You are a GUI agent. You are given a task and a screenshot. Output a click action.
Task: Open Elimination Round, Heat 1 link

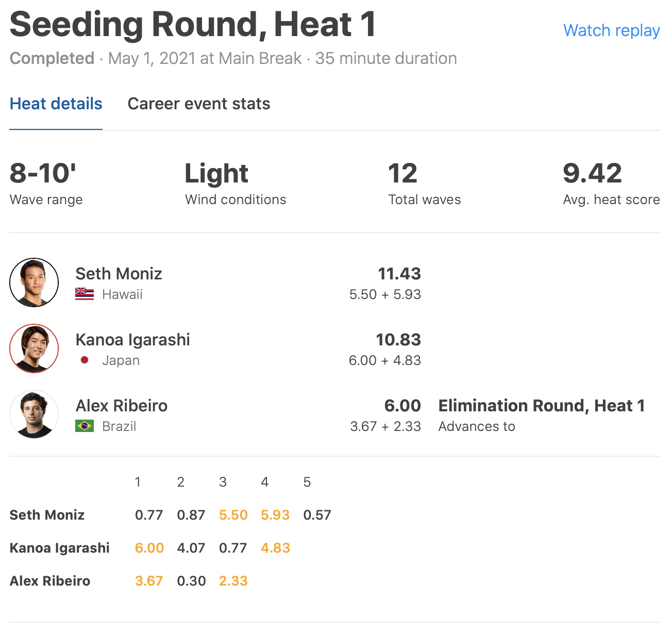pyautogui.click(x=541, y=406)
